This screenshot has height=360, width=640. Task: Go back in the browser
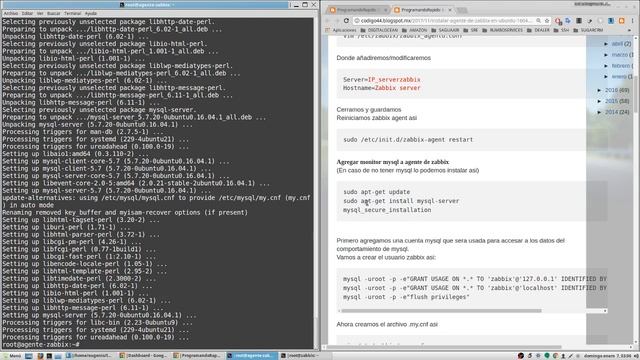pyautogui.click(x=328, y=20)
